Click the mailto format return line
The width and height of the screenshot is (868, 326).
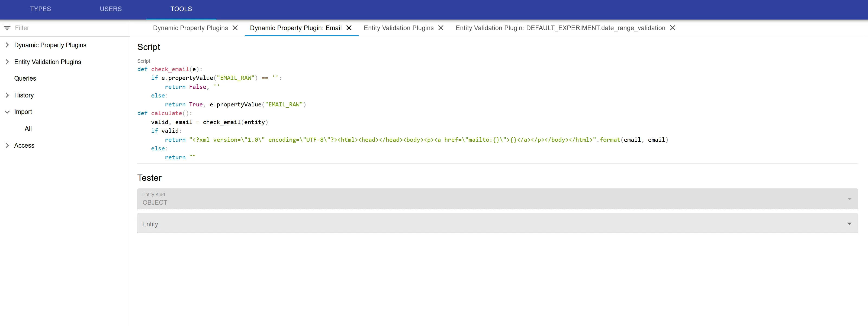(x=416, y=140)
